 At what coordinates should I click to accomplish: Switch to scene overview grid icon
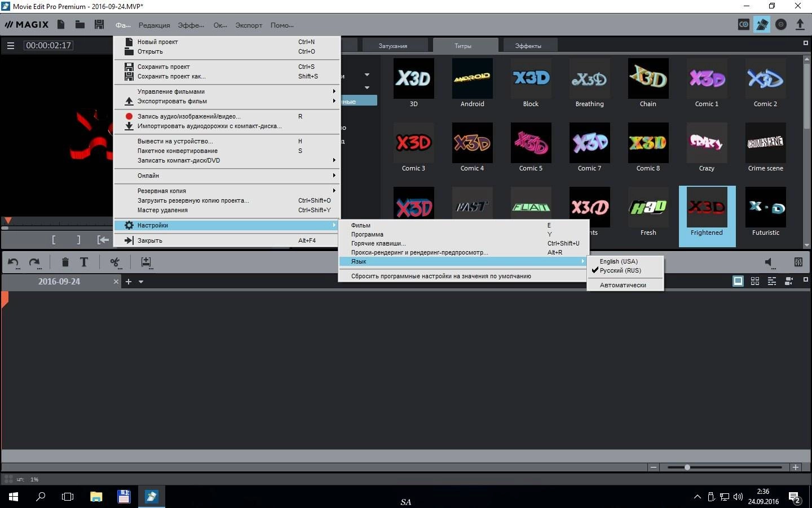point(755,281)
